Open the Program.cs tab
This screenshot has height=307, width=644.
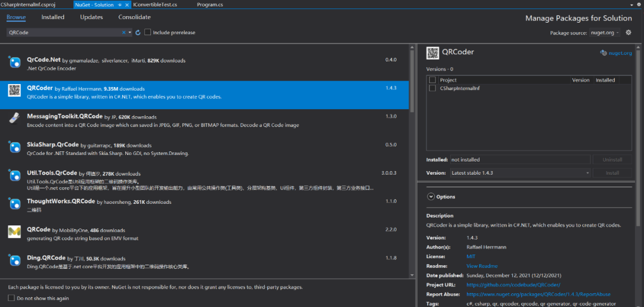click(x=210, y=5)
